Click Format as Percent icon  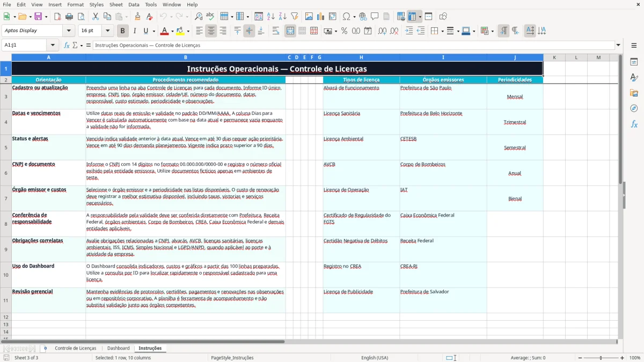point(344,31)
